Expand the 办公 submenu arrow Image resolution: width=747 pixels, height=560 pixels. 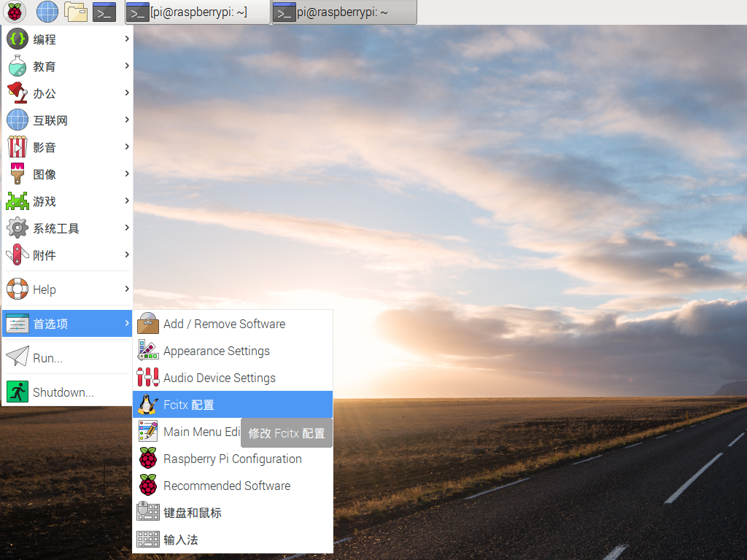[127, 93]
